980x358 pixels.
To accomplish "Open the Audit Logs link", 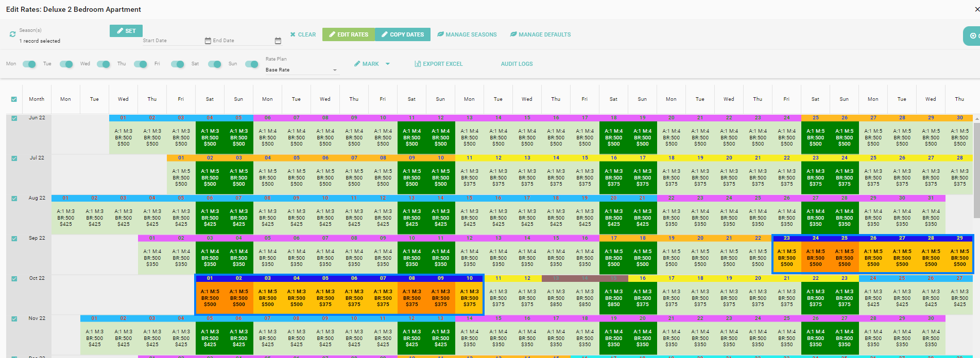I will pyautogui.click(x=517, y=64).
